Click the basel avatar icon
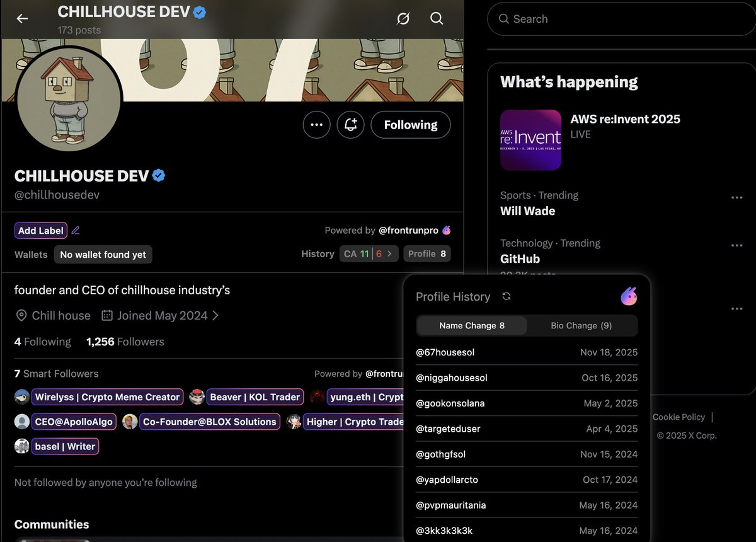The width and height of the screenshot is (756, 542). [x=22, y=446]
